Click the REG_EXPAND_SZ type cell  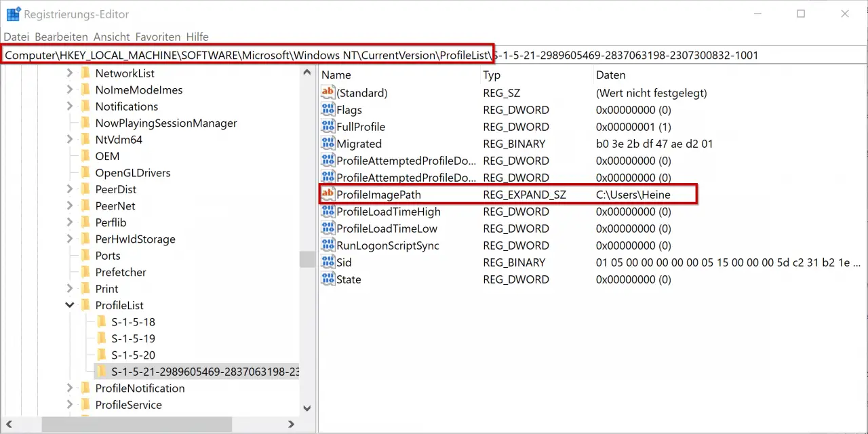coord(524,195)
